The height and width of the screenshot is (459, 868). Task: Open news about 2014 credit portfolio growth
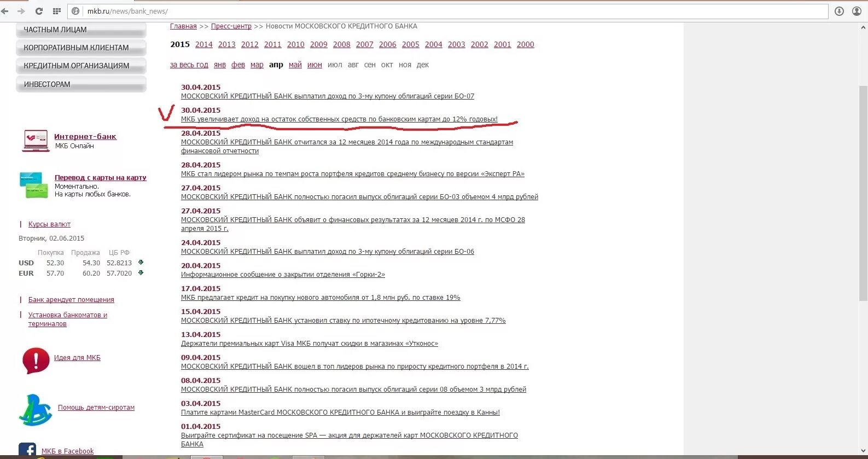(355, 367)
